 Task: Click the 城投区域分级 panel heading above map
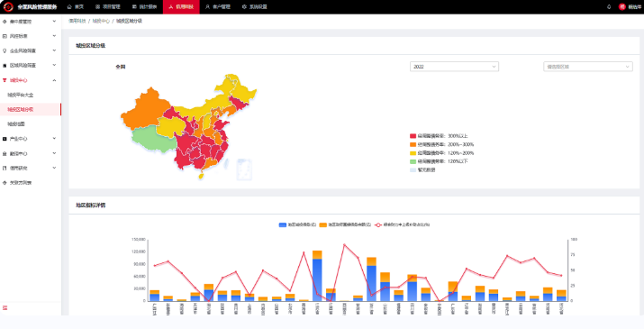pyautogui.click(x=91, y=46)
